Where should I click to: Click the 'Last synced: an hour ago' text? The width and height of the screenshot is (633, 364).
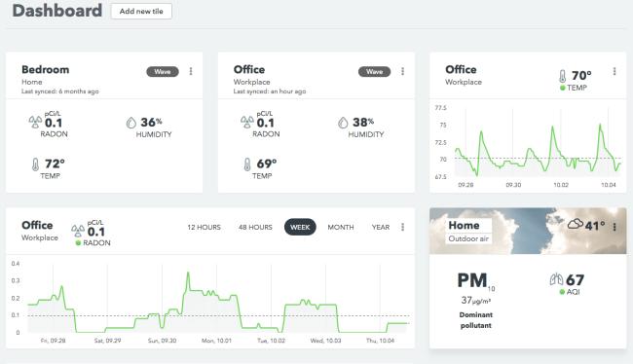tap(270, 91)
